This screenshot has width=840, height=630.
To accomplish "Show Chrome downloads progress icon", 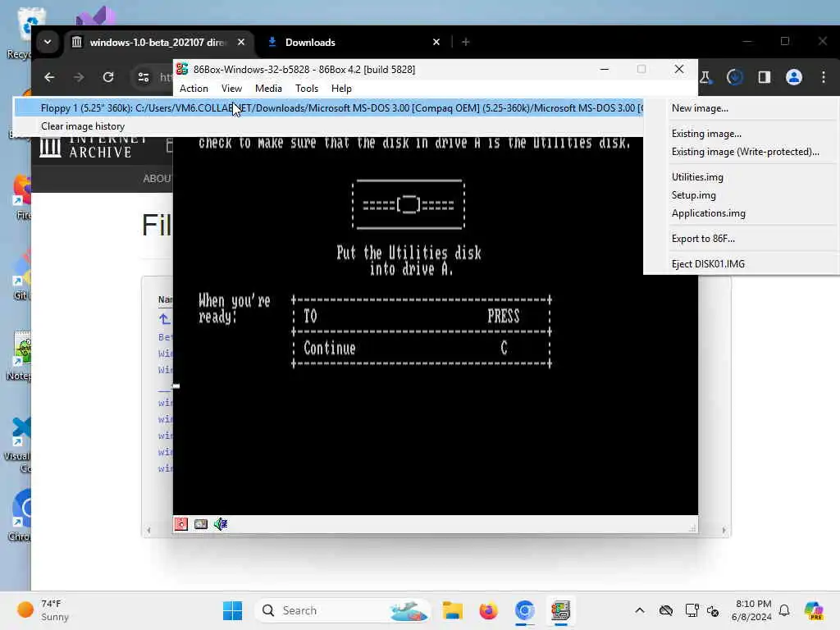I will tap(735, 77).
